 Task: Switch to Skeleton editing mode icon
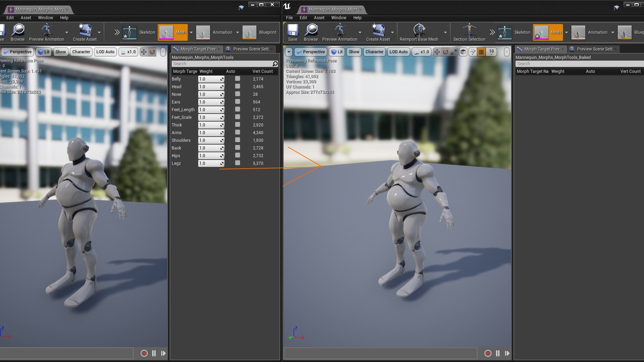pos(505,32)
